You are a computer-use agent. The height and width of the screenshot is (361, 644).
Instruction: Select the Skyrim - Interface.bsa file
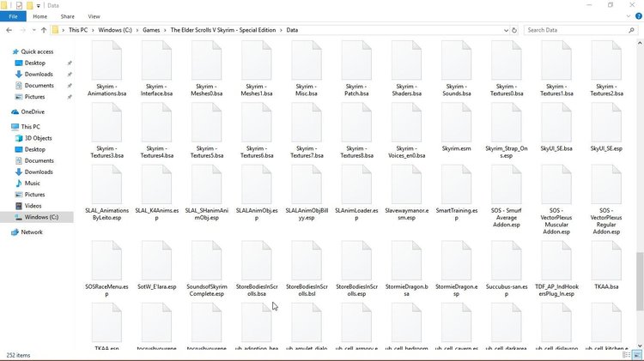tap(156, 69)
